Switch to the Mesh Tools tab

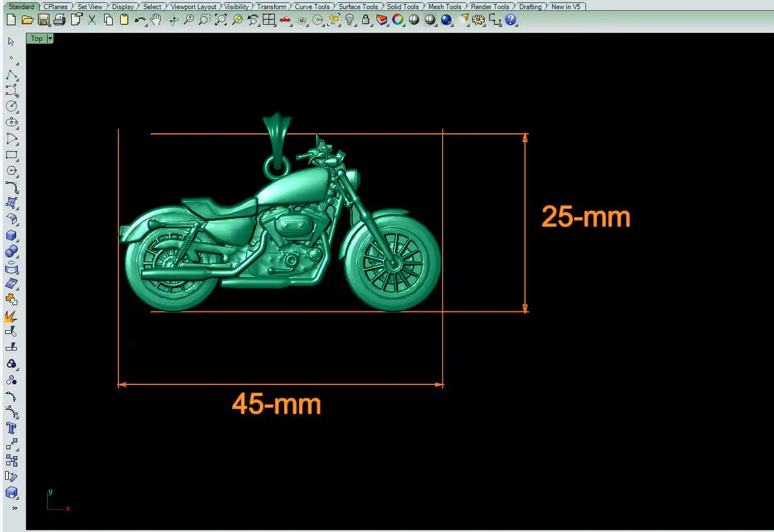(445, 7)
